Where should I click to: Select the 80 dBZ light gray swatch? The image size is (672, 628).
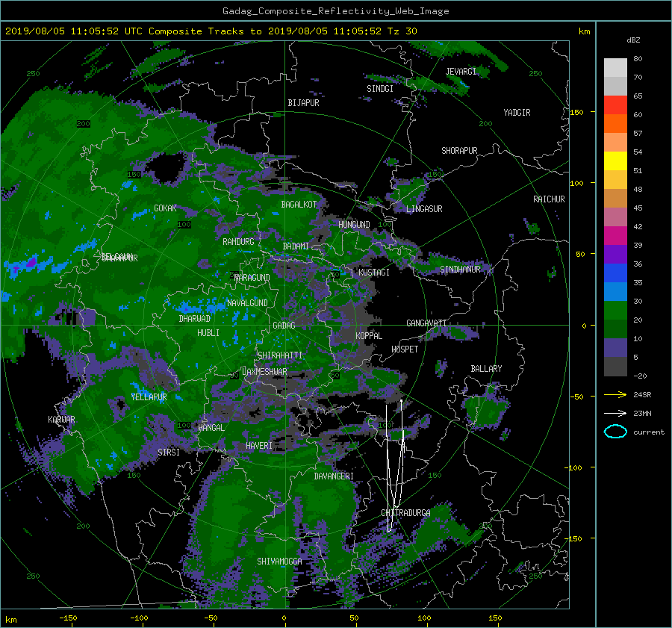pos(615,67)
